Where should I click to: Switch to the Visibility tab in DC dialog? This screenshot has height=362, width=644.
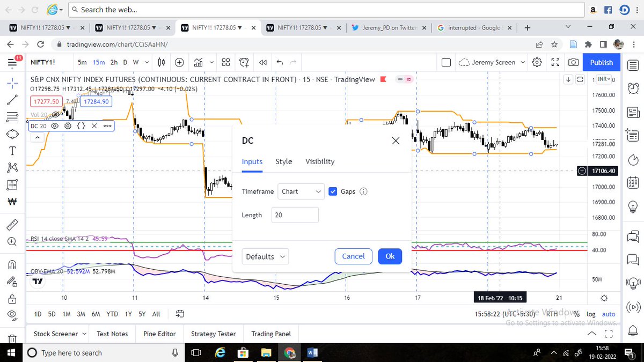pyautogui.click(x=320, y=161)
